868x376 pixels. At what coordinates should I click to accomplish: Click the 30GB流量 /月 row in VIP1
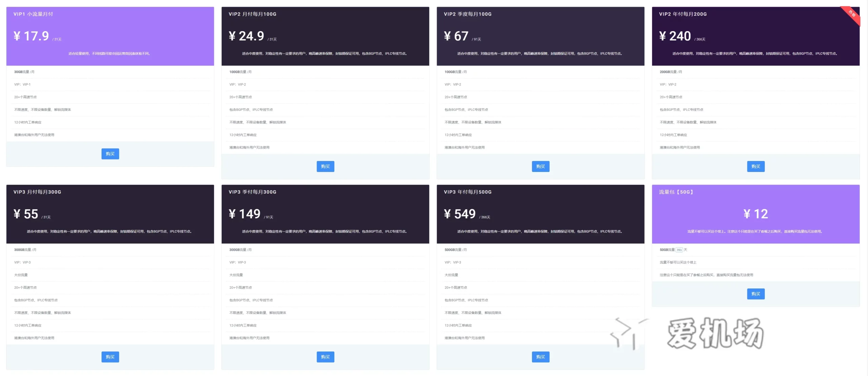110,72
